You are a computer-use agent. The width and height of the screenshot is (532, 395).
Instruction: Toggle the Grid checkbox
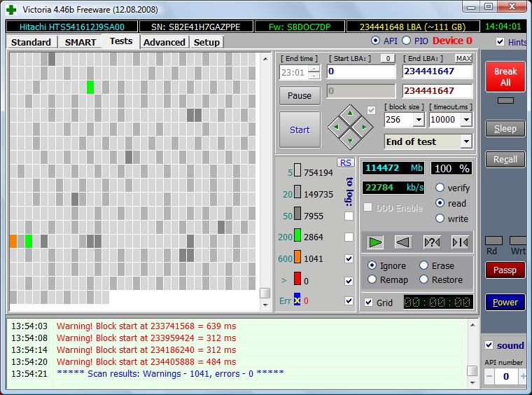click(368, 303)
